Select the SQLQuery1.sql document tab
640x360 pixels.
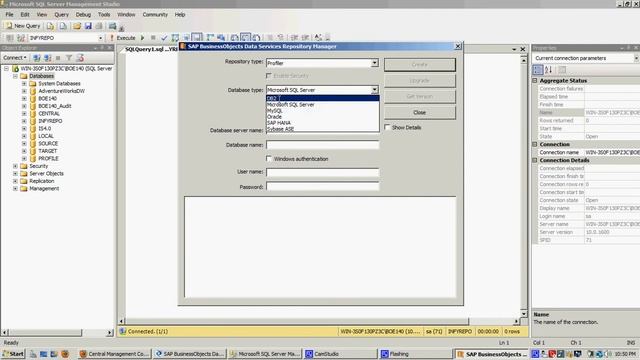coord(150,49)
